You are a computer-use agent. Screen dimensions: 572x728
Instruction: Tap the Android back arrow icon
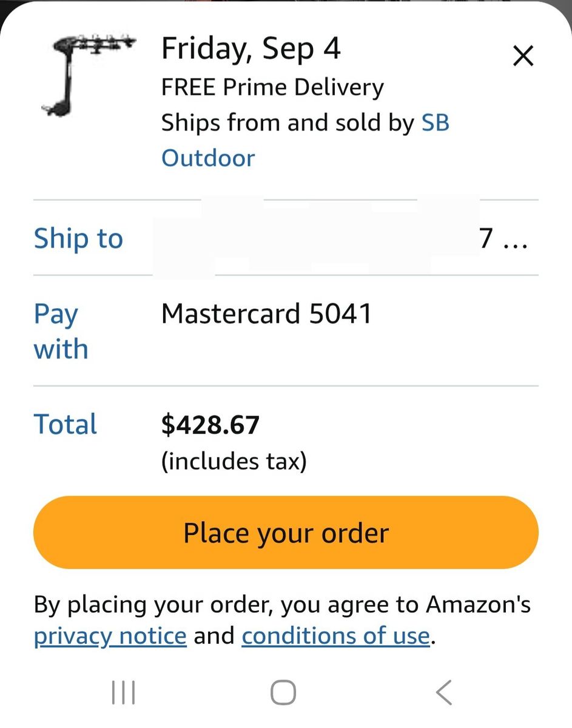click(444, 692)
